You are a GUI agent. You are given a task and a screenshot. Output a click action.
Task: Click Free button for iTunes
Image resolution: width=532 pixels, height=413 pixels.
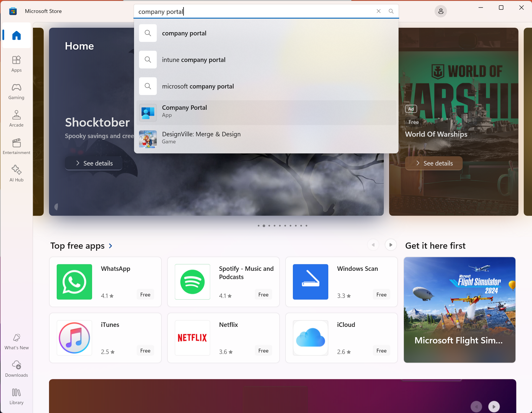pos(145,350)
